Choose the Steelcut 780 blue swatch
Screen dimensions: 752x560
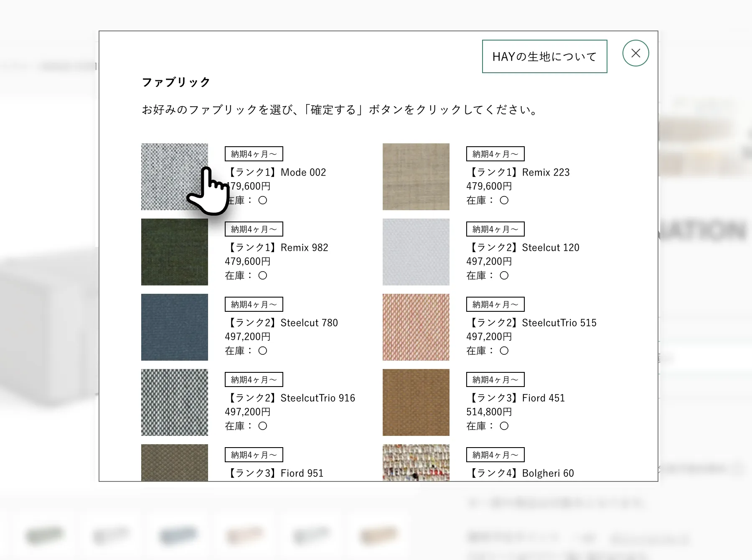(x=174, y=327)
